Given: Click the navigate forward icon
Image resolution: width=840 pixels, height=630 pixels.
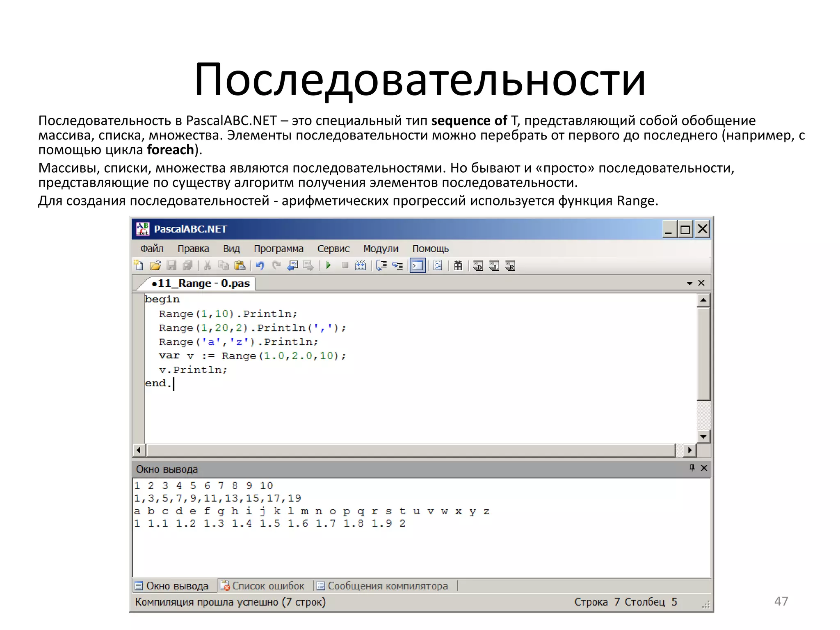Looking at the screenshot, I should [308, 266].
